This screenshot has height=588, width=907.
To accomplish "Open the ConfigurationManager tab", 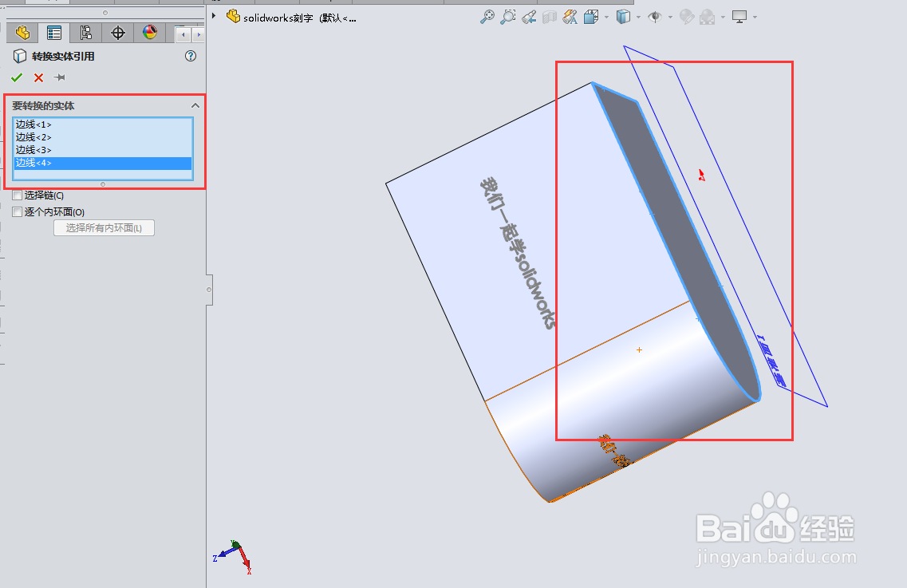I will pyautogui.click(x=85, y=33).
